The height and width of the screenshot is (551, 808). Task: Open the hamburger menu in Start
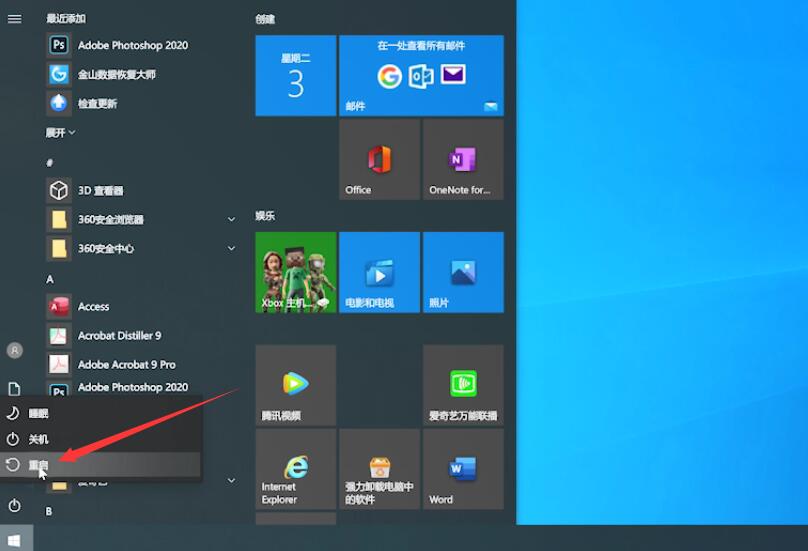tap(14, 19)
